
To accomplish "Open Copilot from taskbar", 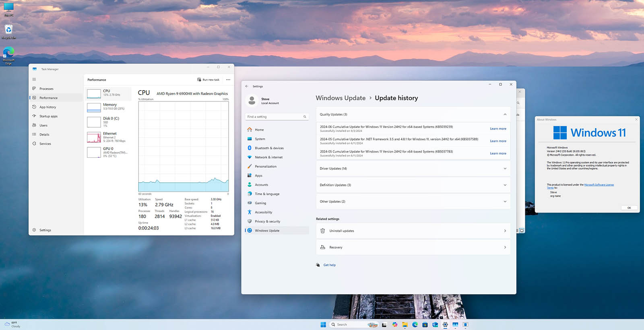I will pyautogui.click(x=395, y=325).
